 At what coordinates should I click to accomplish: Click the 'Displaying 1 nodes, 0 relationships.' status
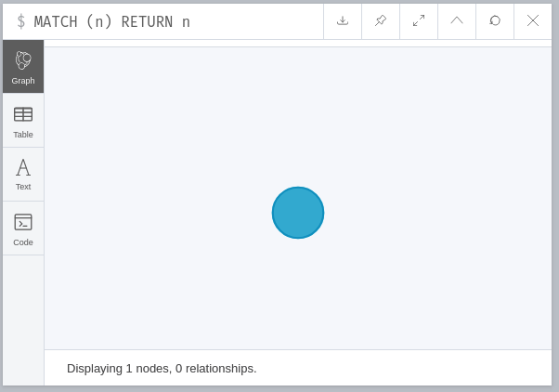point(162,368)
